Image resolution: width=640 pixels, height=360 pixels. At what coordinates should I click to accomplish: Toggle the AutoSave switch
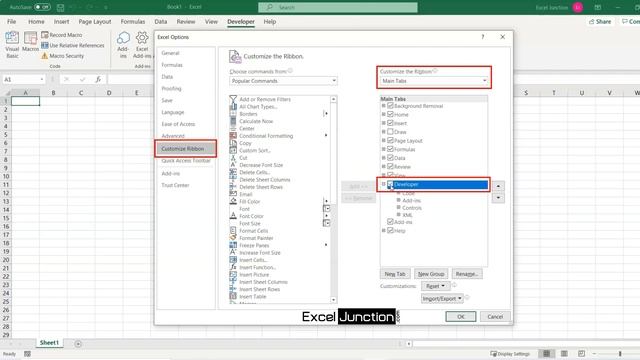(x=42, y=7)
